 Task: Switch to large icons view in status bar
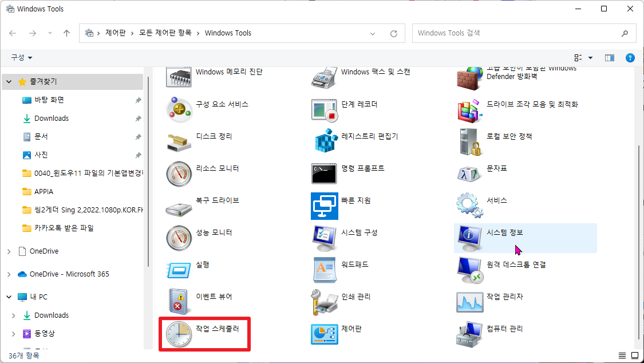(635, 356)
